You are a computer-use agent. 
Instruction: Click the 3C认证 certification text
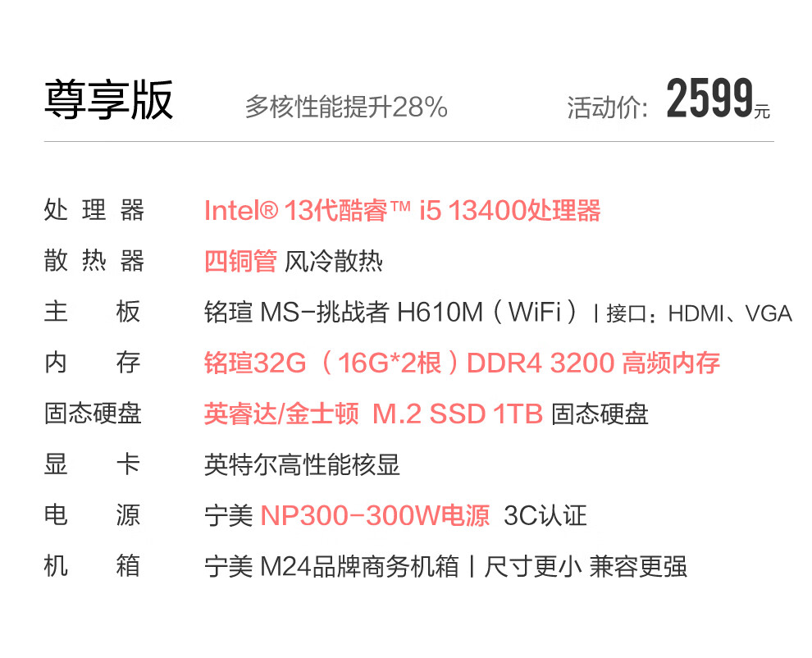pos(545,515)
